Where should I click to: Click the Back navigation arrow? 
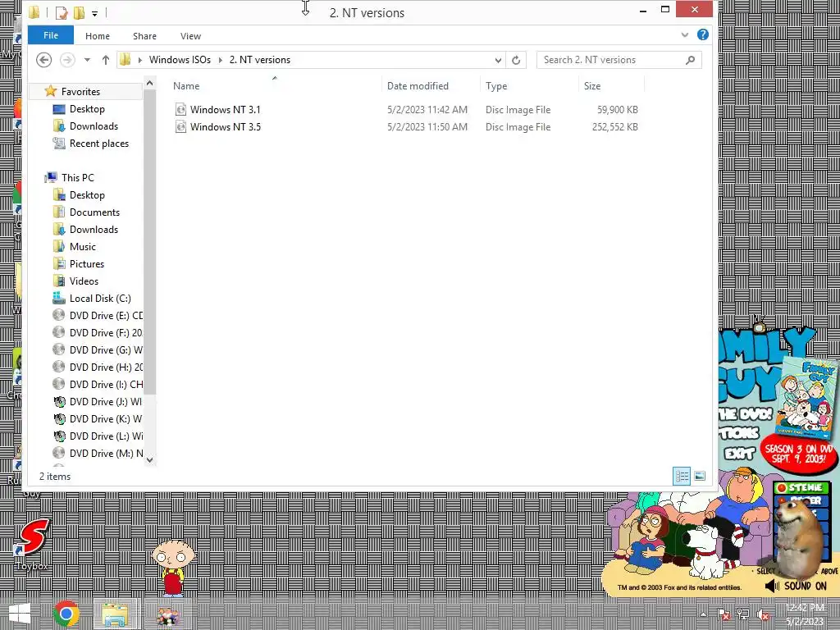point(44,59)
